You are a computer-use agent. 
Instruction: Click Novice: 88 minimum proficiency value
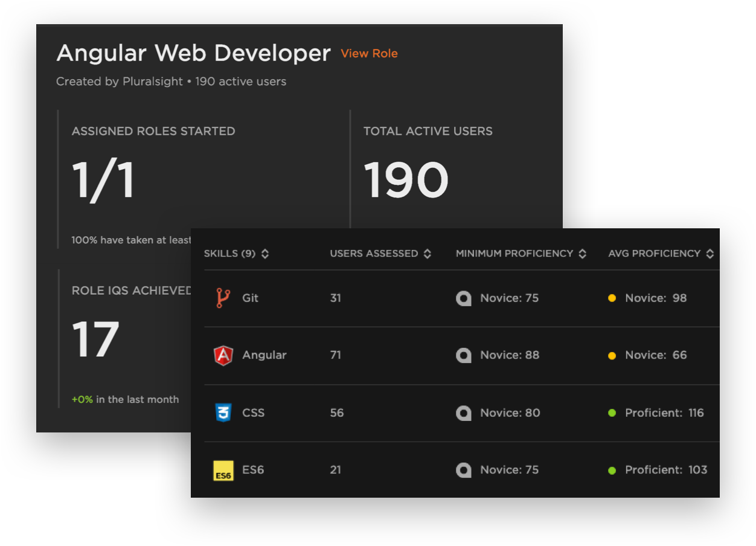510,355
